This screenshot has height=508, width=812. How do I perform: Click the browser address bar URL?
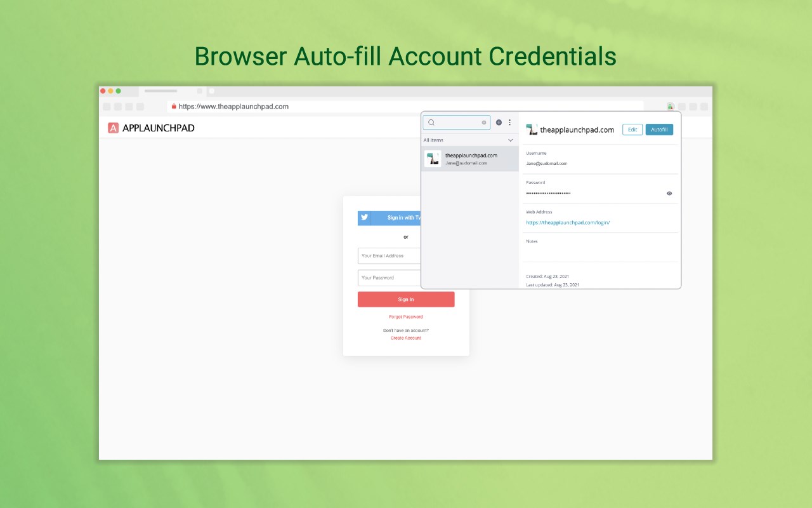pos(233,107)
